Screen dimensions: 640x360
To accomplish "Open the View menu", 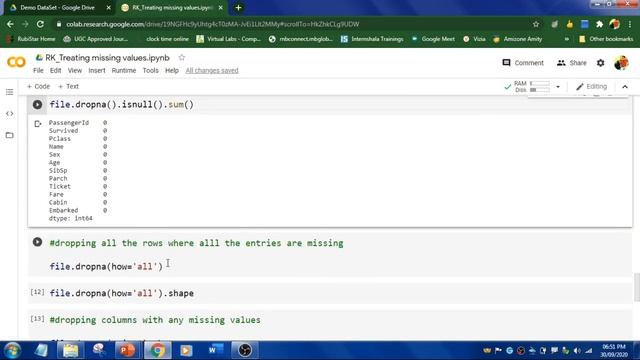I will pos(75,71).
